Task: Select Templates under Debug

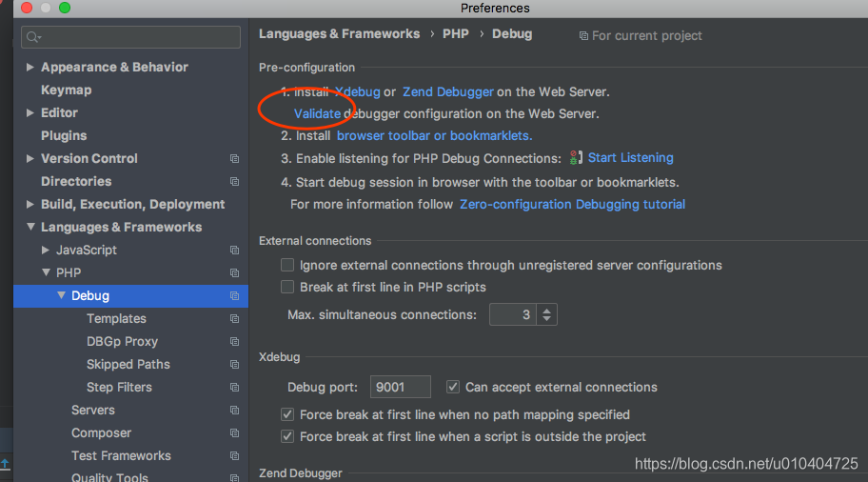Action: click(x=116, y=318)
